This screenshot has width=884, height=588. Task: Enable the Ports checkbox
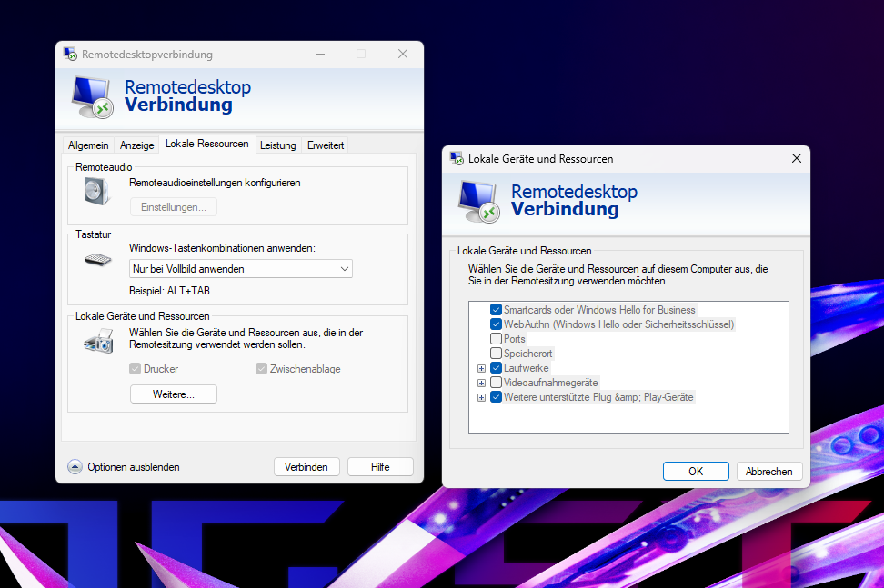[497, 339]
